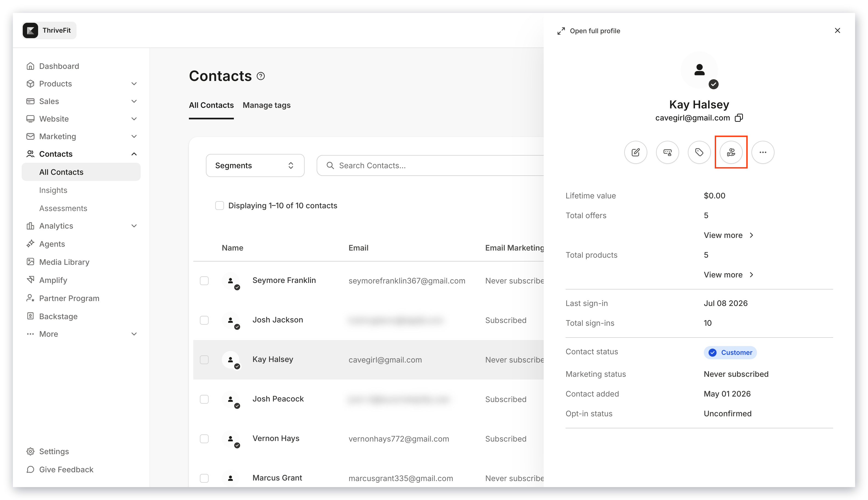Check the Josh Peacock row checkbox
The image size is (868, 500).
point(204,399)
